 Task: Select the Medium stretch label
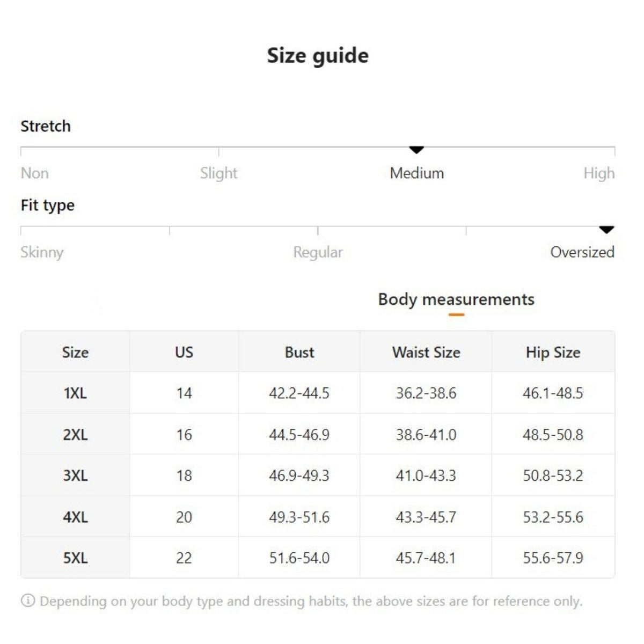pyautogui.click(x=417, y=173)
